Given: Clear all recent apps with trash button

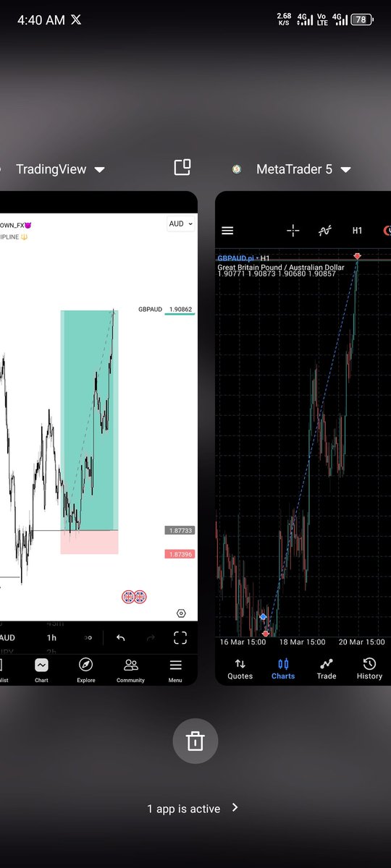Looking at the screenshot, I should (x=195, y=741).
